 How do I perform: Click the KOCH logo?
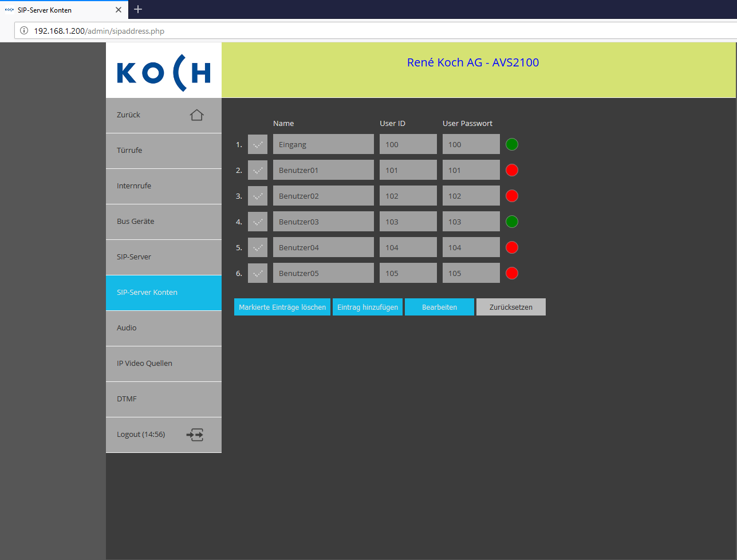(x=164, y=73)
